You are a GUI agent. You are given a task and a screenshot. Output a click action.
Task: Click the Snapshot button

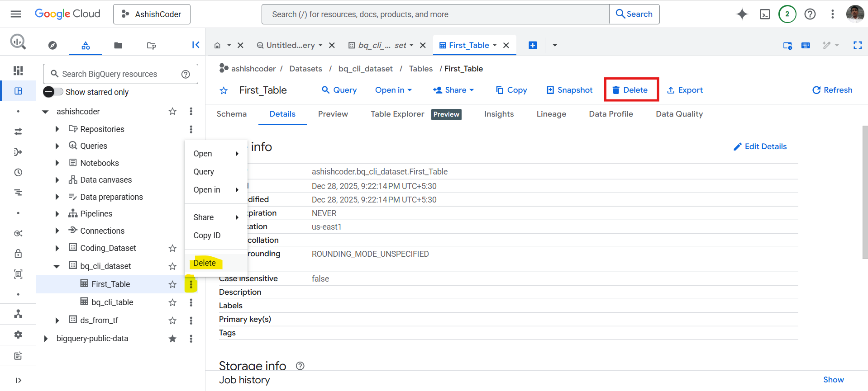(x=570, y=90)
